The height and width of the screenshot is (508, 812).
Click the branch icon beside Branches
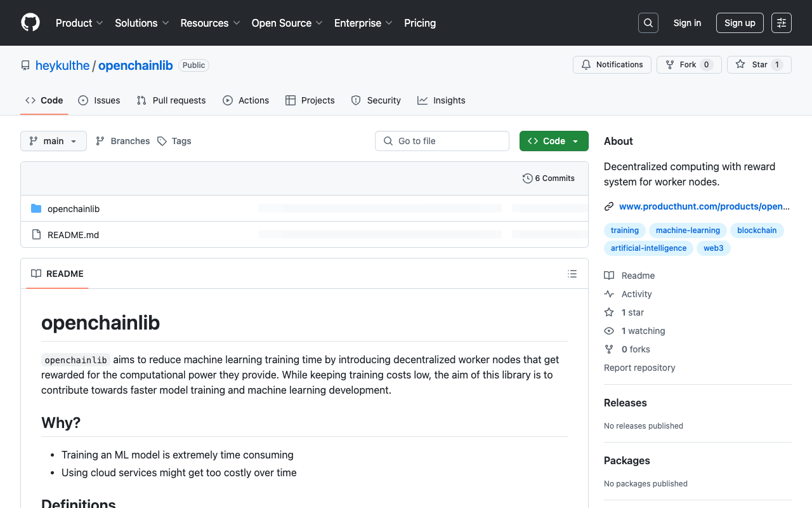100,141
